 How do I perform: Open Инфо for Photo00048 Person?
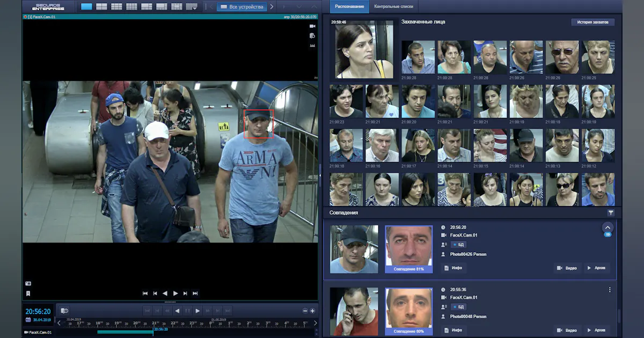coord(454,330)
